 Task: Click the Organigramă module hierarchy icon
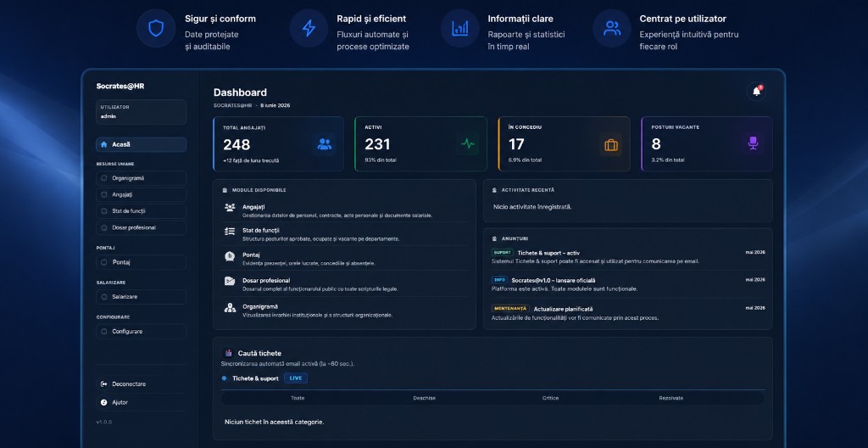tap(230, 308)
